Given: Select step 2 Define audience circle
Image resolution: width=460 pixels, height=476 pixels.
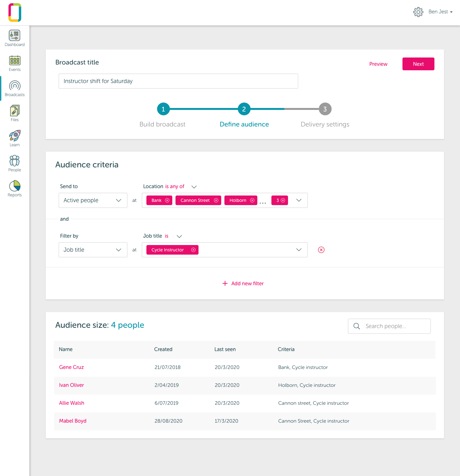Looking at the screenshot, I should 244,109.
